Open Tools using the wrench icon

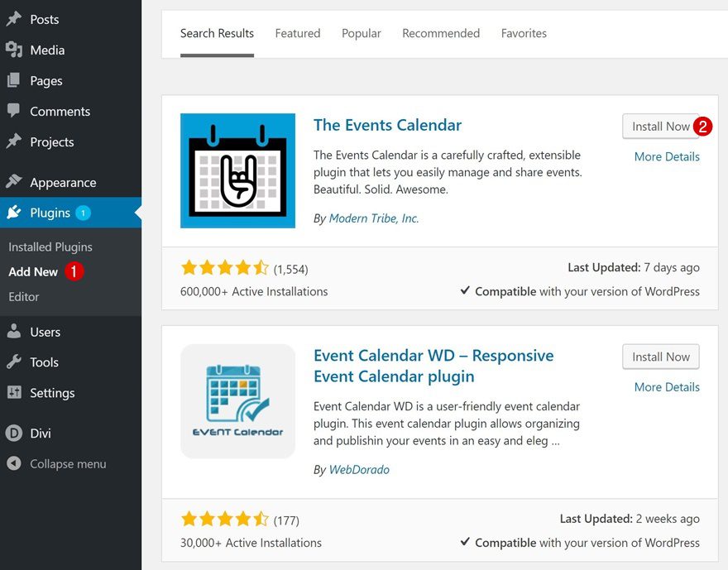coord(13,362)
